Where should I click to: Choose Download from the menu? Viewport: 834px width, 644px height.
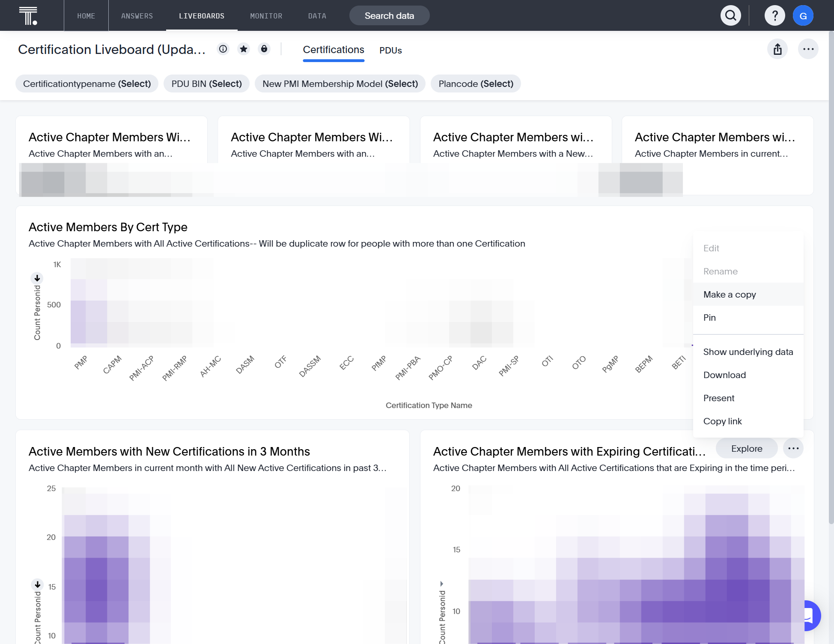coord(748,375)
